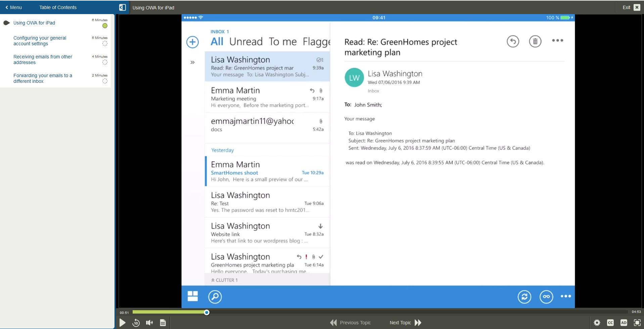644x329 pixels.
Task: Select the search icon in the blue OWA toolbar
Action: (215, 297)
